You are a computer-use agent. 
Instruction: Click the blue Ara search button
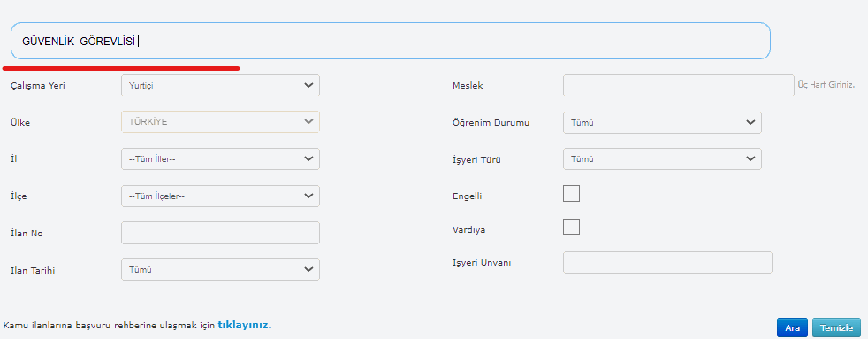pyautogui.click(x=792, y=327)
